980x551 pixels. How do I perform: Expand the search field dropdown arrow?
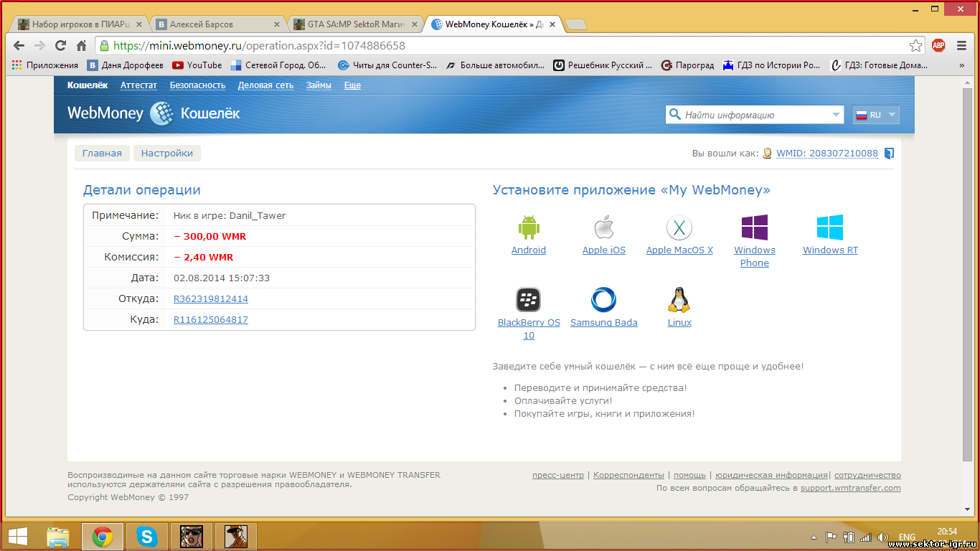(836, 114)
